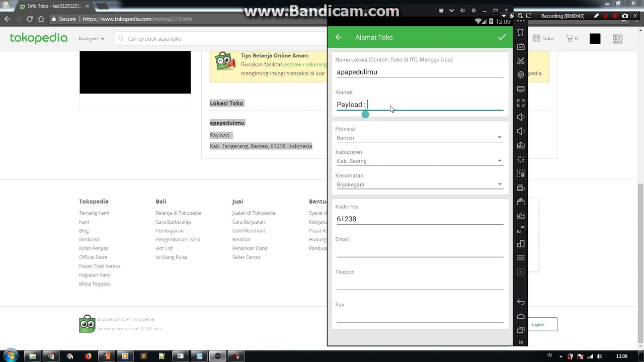Image resolution: width=644 pixels, height=362 pixels.
Task: Open the emulator virtual location icon
Action: 521,75
